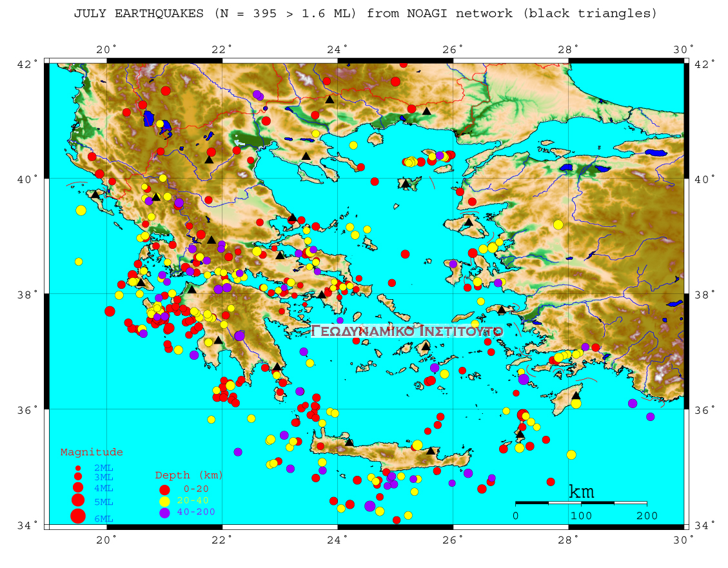
Task: Click the 38° latitude label on left axis
Action: (x=28, y=295)
